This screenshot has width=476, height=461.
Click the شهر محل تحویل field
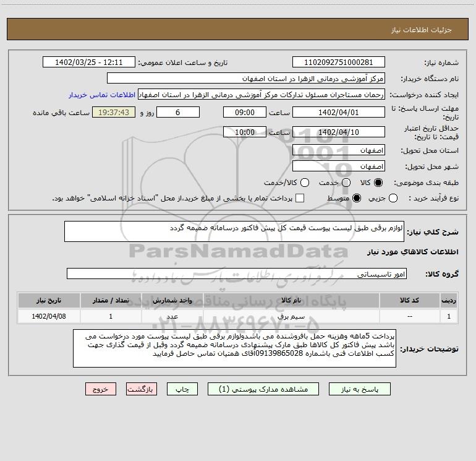339,166
